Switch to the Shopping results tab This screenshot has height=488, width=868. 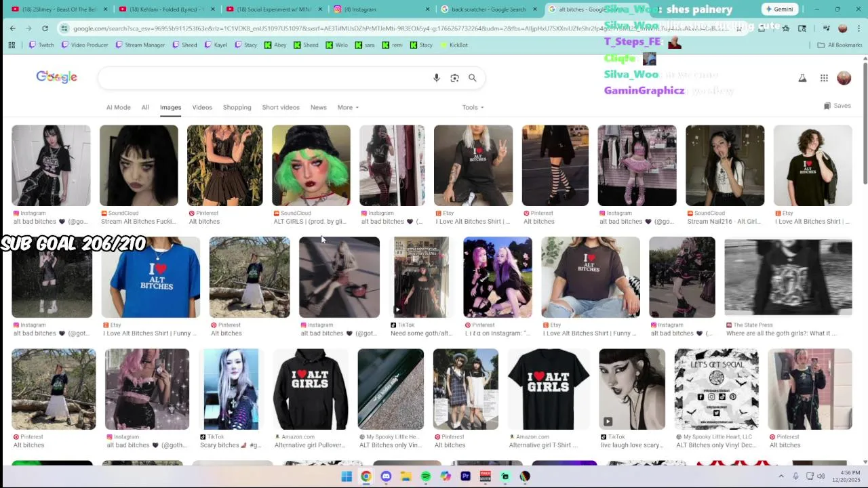(x=237, y=107)
